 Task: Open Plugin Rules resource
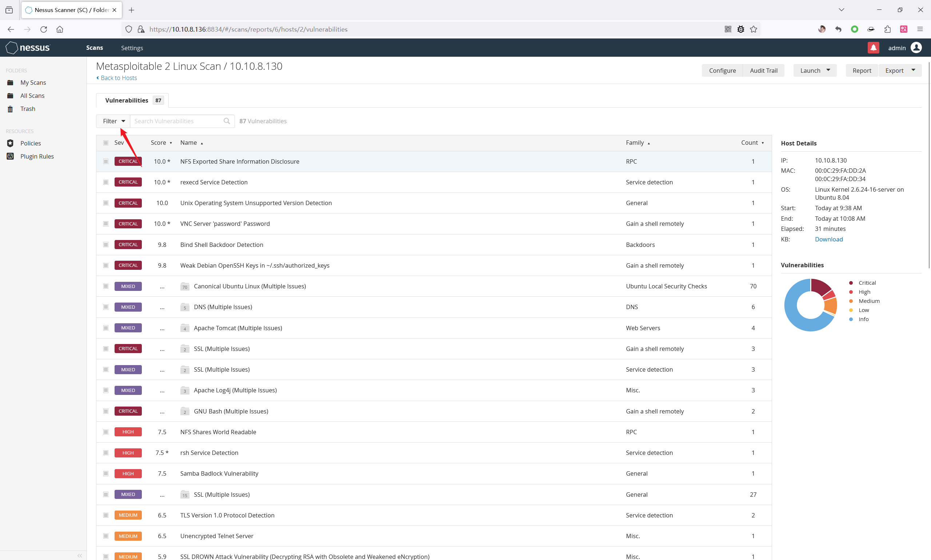click(37, 156)
